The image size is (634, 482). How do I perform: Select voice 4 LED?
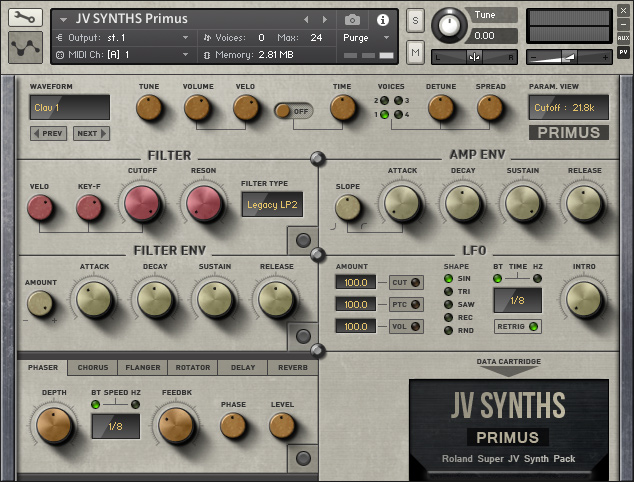398,115
